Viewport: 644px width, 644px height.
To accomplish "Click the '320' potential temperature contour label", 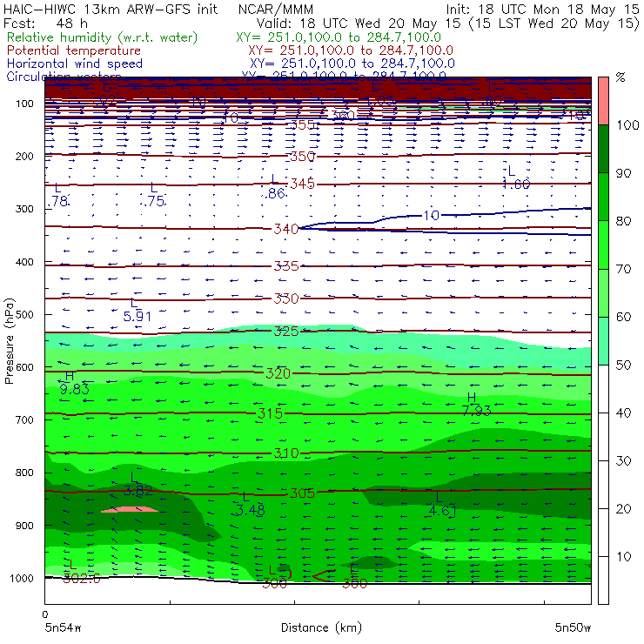I will (278, 373).
